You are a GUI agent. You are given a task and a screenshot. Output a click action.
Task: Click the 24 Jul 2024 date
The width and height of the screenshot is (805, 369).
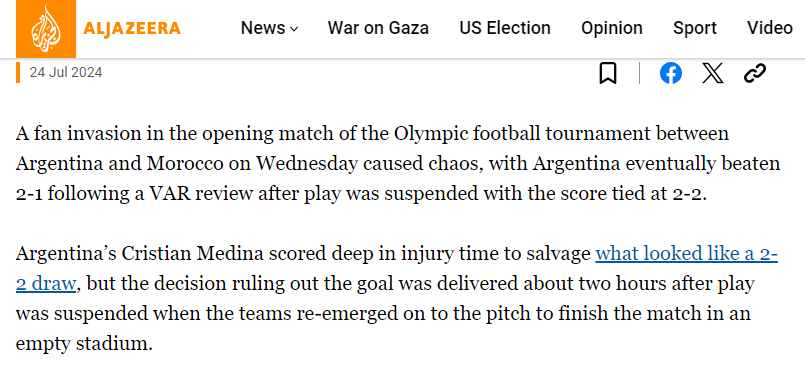[x=66, y=72]
